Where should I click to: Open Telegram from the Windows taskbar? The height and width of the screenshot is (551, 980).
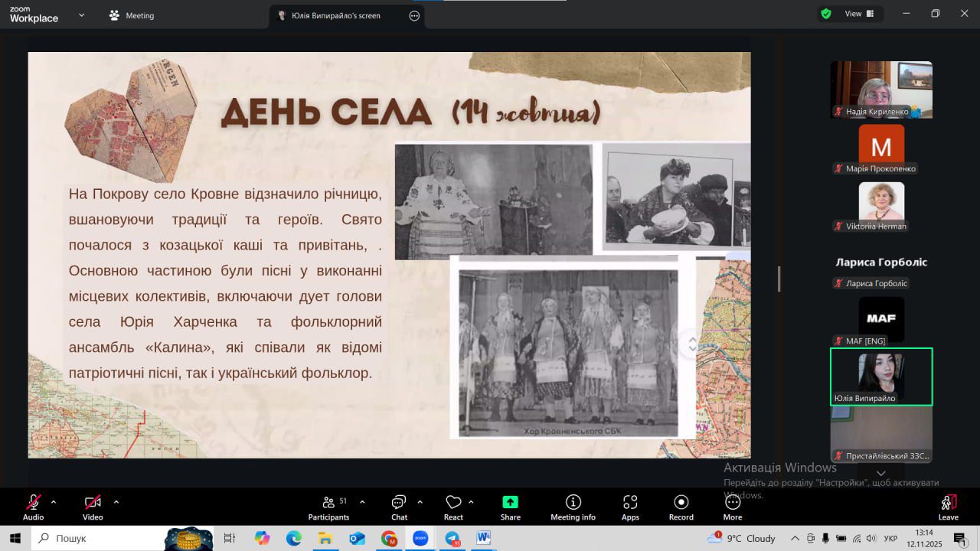coord(452,539)
